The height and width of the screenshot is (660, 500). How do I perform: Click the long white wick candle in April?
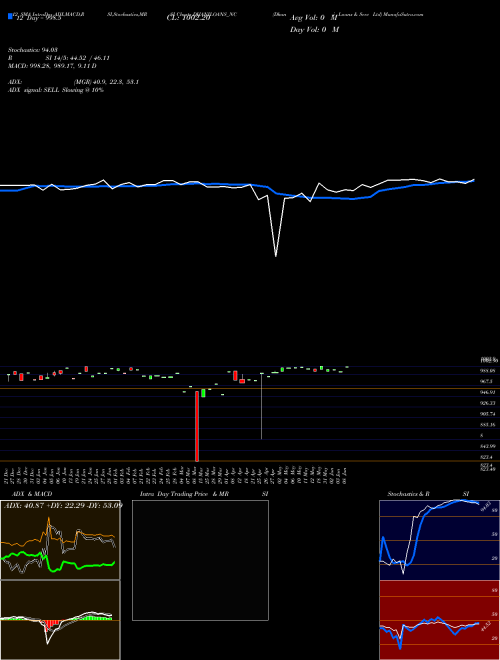(262, 406)
